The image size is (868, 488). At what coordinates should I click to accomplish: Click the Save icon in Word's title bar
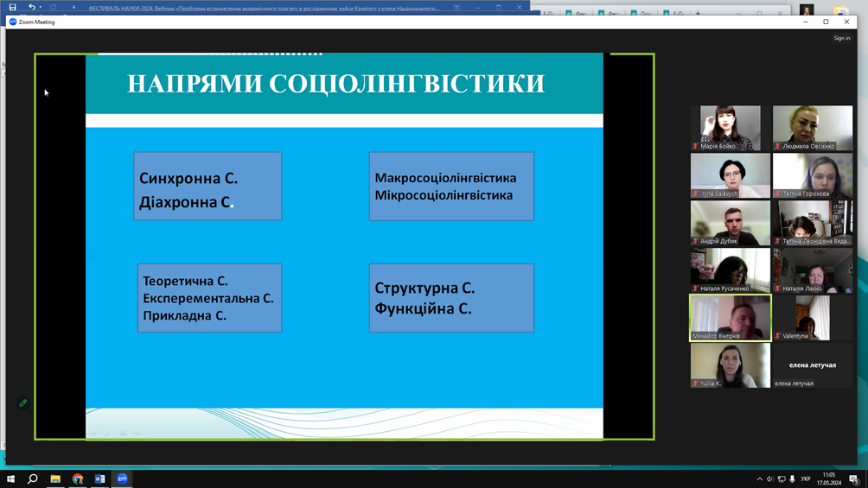tap(12, 7)
